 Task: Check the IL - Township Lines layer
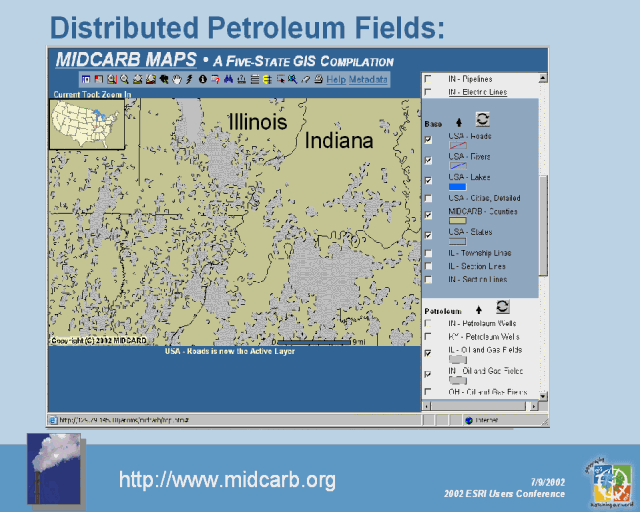click(428, 253)
